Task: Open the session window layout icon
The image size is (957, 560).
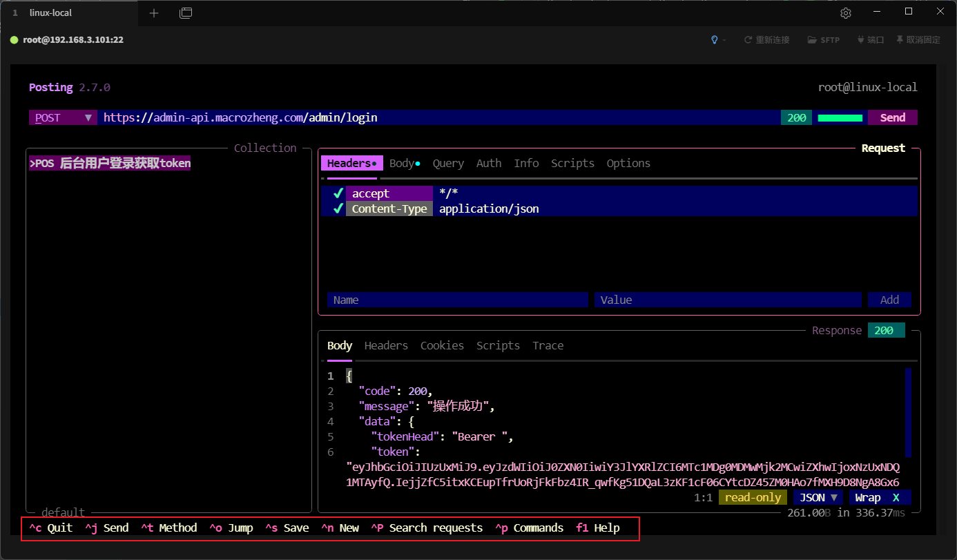Action: point(186,13)
